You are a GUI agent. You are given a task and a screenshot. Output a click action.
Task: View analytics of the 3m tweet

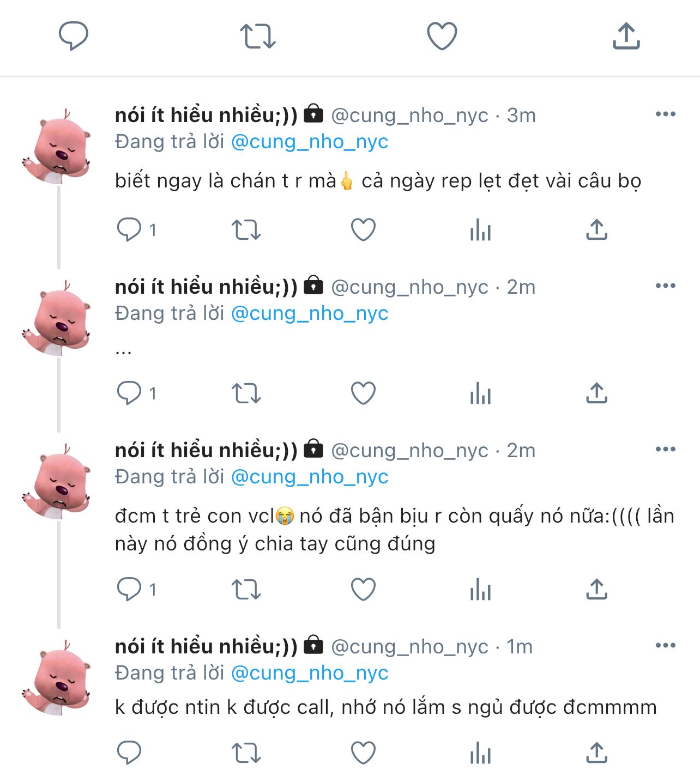480,229
